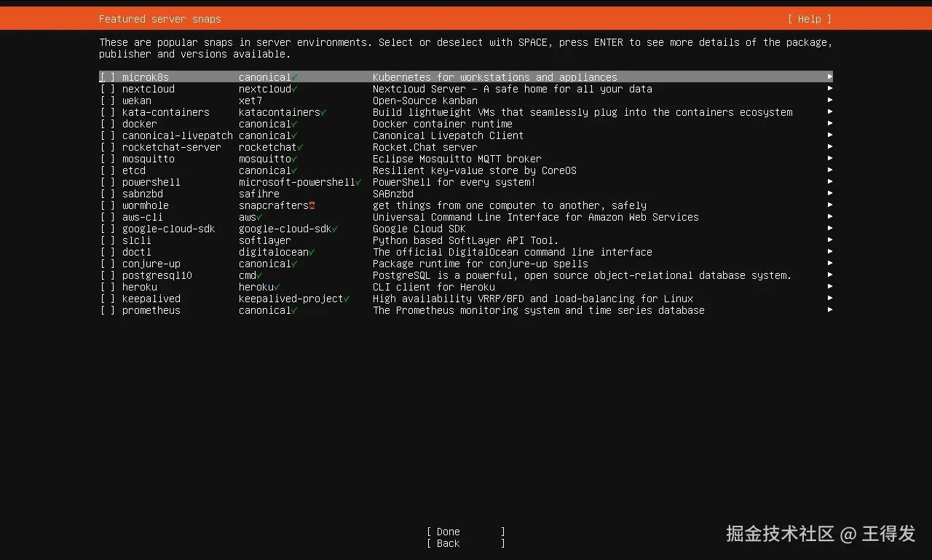The height and width of the screenshot is (560, 932).
Task: Open details arrow for rocketchat-server row
Action: click(x=830, y=146)
